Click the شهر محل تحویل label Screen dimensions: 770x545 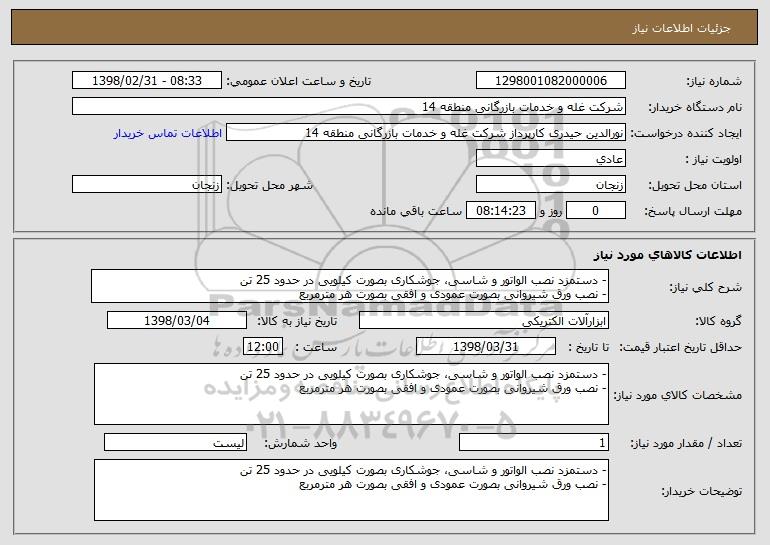[269, 186]
